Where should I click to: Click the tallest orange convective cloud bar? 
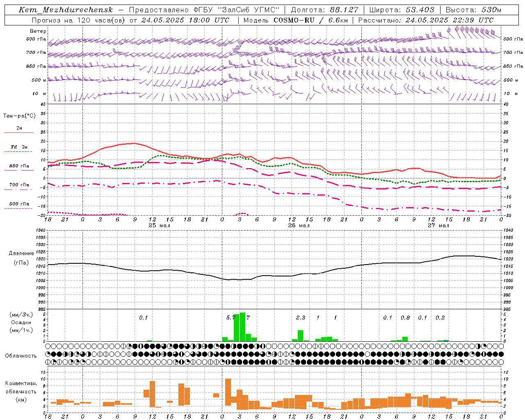[x=228, y=392]
